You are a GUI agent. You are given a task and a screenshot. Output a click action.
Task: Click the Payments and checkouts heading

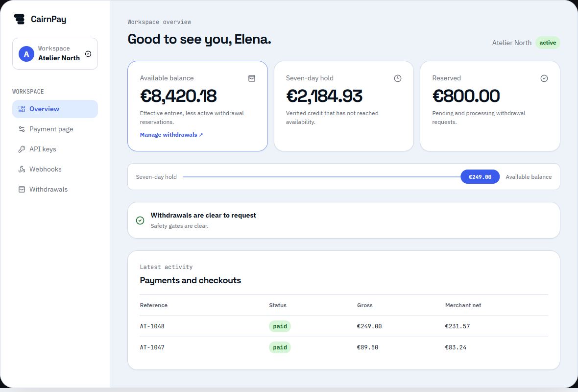[190, 280]
